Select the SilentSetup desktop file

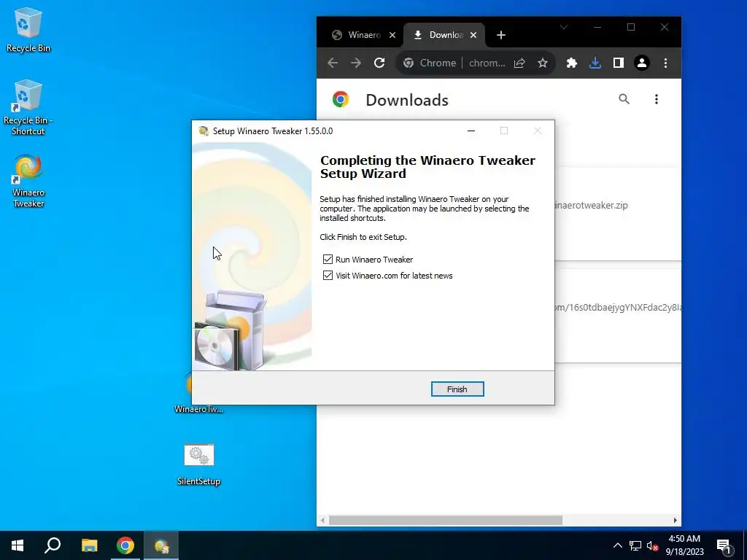tap(198, 464)
